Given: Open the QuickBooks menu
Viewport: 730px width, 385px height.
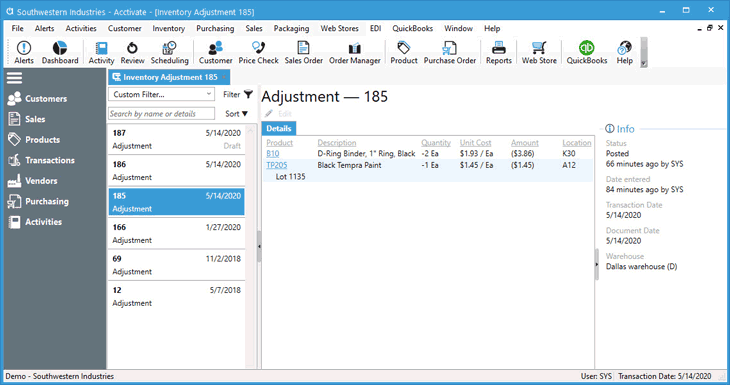Looking at the screenshot, I should click(412, 28).
